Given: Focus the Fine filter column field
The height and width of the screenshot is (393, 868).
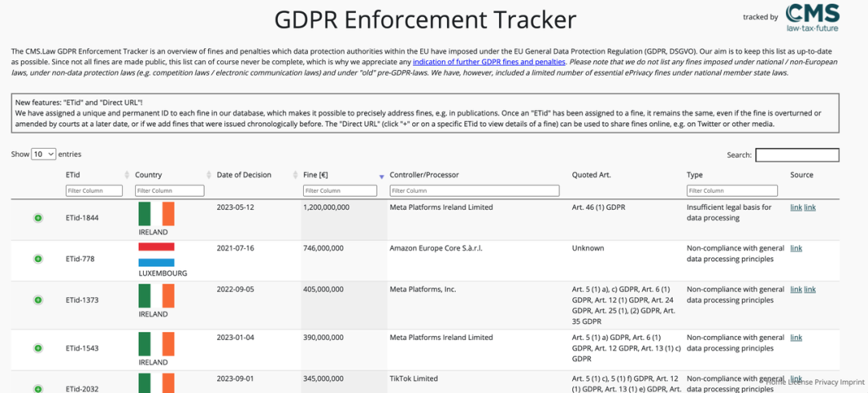Looking at the screenshot, I should (340, 190).
